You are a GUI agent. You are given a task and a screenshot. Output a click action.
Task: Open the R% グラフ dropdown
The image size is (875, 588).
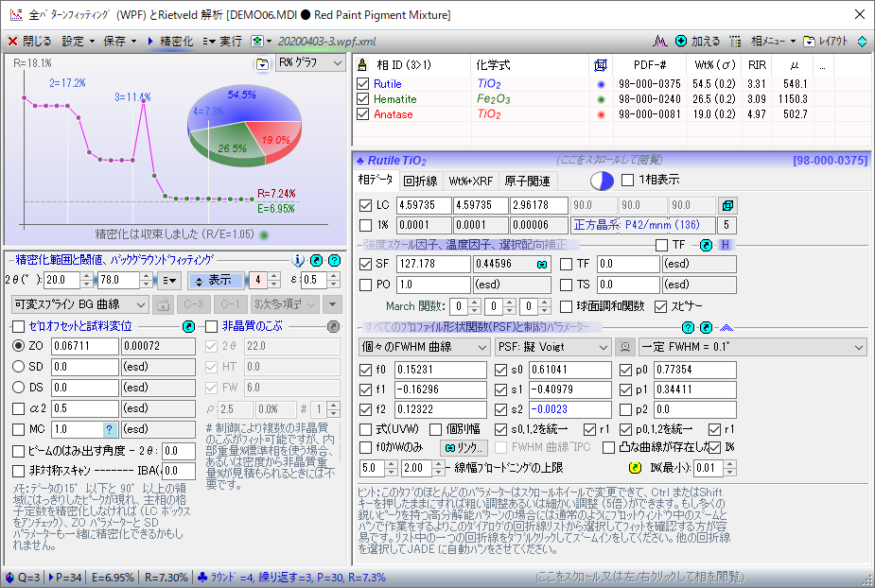coord(309,63)
